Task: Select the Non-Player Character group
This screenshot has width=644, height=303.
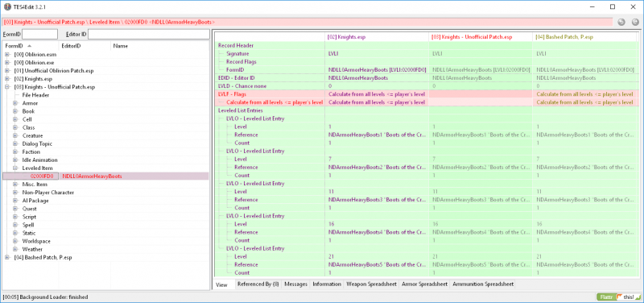Action: coord(48,193)
